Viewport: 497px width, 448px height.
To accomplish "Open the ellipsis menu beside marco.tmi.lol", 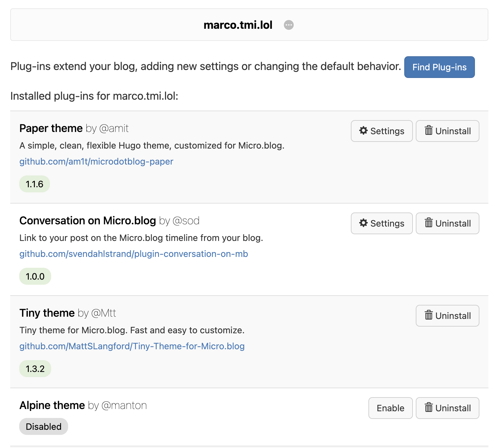I will pos(289,25).
